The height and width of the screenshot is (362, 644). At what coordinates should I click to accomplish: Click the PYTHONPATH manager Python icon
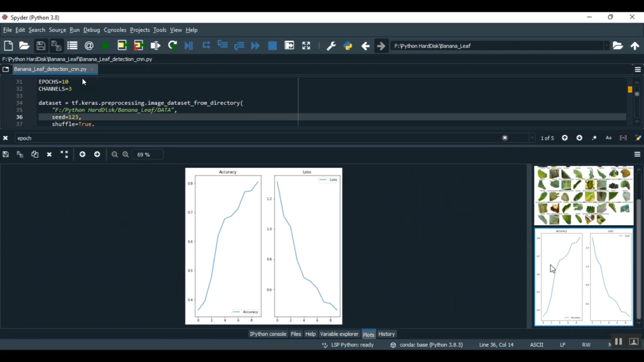tap(348, 46)
